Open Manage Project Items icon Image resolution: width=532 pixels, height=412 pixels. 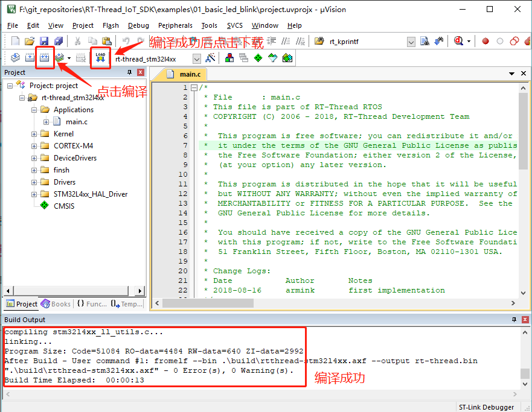(x=229, y=58)
